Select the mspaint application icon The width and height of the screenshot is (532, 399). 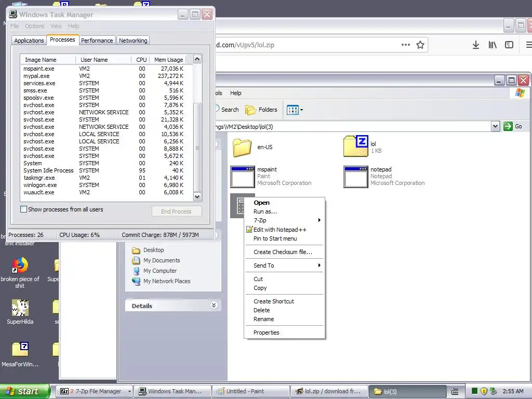tap(242, 177)
